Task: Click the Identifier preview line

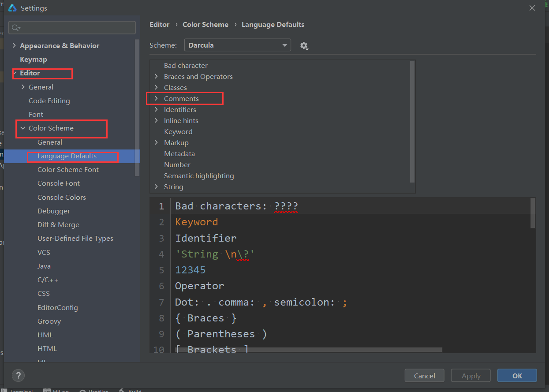Action: coord(206,238)
